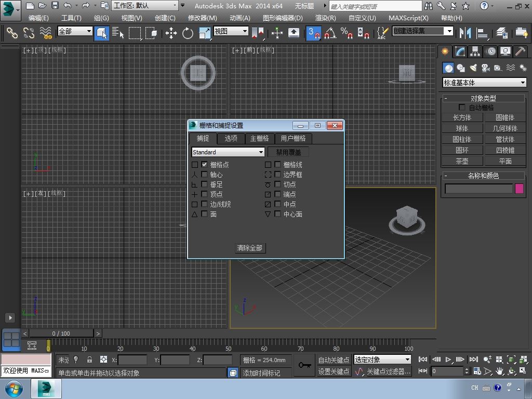Enable the 边/线段 snap checkbox

pyautogui.click(x=204, y=204)
